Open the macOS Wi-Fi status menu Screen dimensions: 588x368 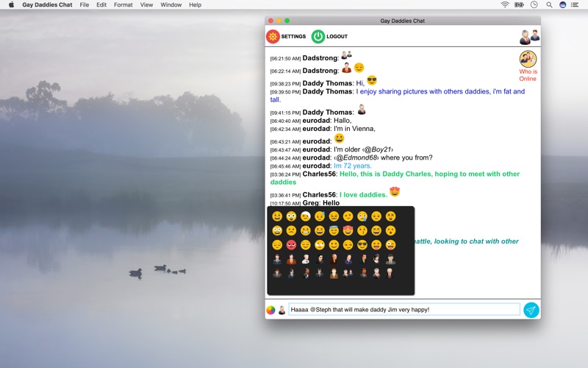pos(505,4)
